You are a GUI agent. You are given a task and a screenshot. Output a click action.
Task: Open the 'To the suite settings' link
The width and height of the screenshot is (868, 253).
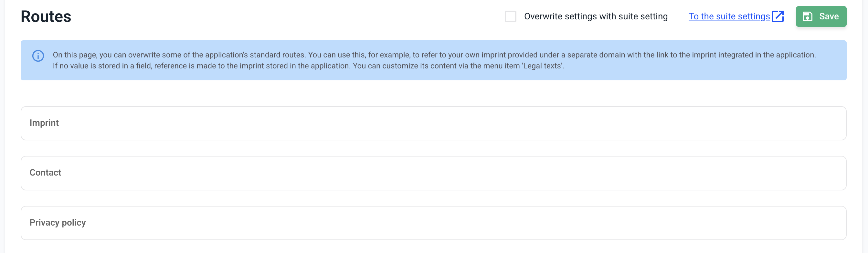[x=729, y=16]
